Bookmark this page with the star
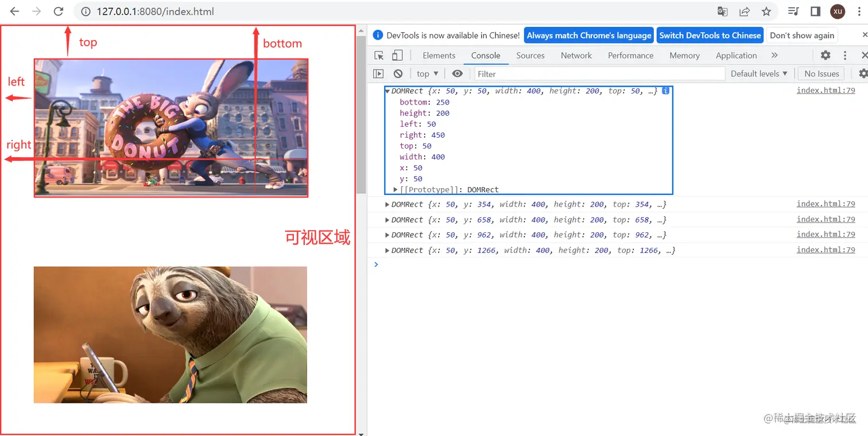Screen dimensions: 868x436 coord(766,11)
